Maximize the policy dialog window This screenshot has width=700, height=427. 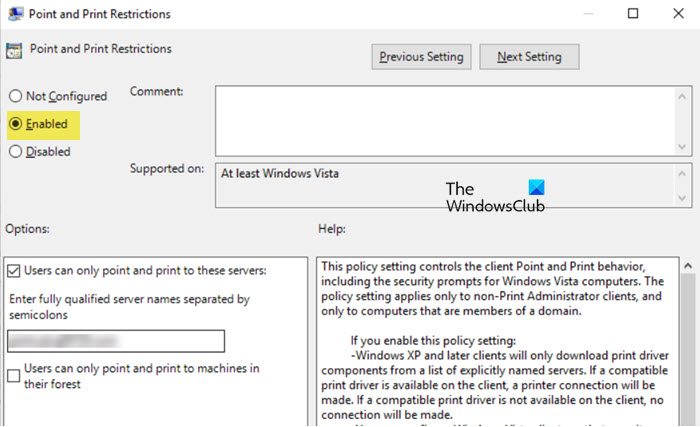pos(633,14)
